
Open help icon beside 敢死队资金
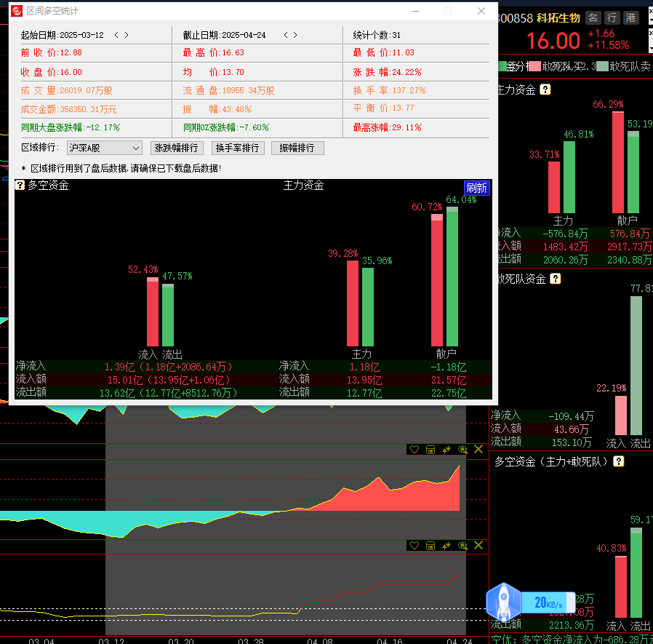(555, 279)
